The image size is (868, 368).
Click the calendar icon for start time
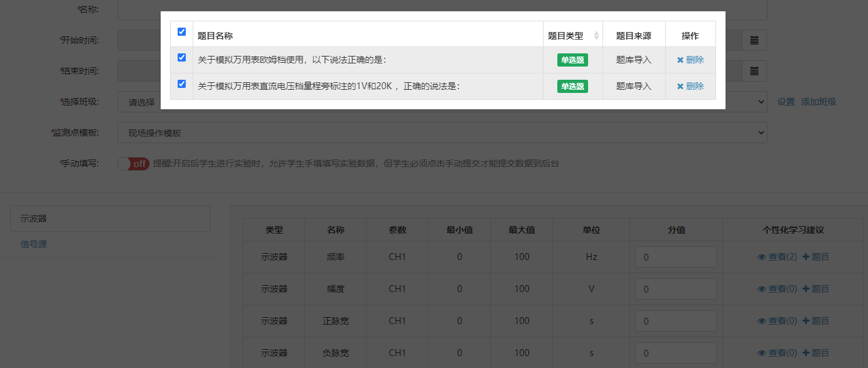pyautogui.click(x=754, y=40)
